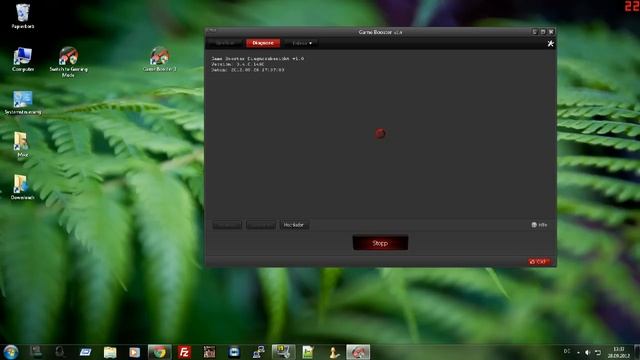Select the Misc folder on desktop

tap(22, 144)
